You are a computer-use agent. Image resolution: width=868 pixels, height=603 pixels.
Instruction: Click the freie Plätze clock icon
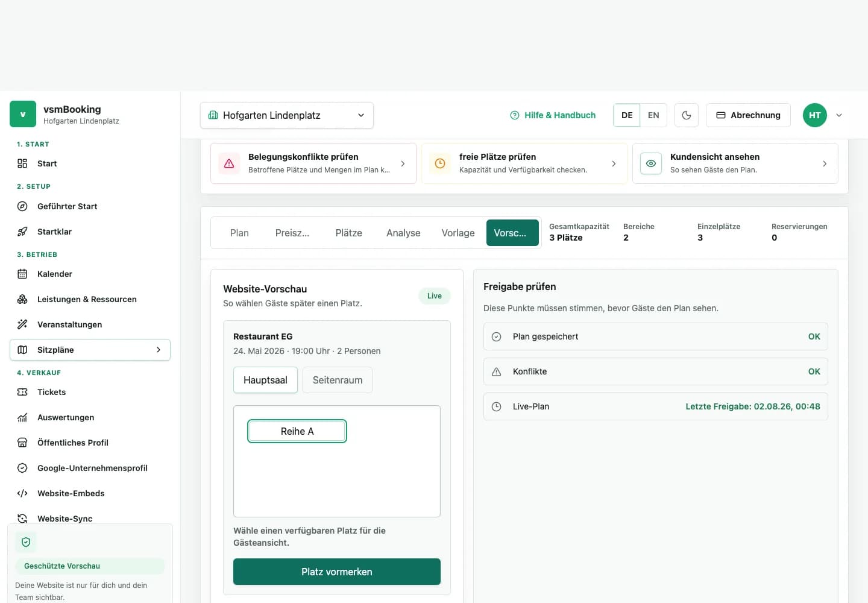440,163
